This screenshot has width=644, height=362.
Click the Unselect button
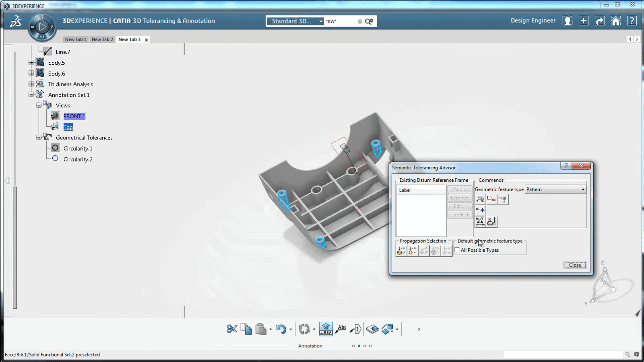tap(460, 215)
